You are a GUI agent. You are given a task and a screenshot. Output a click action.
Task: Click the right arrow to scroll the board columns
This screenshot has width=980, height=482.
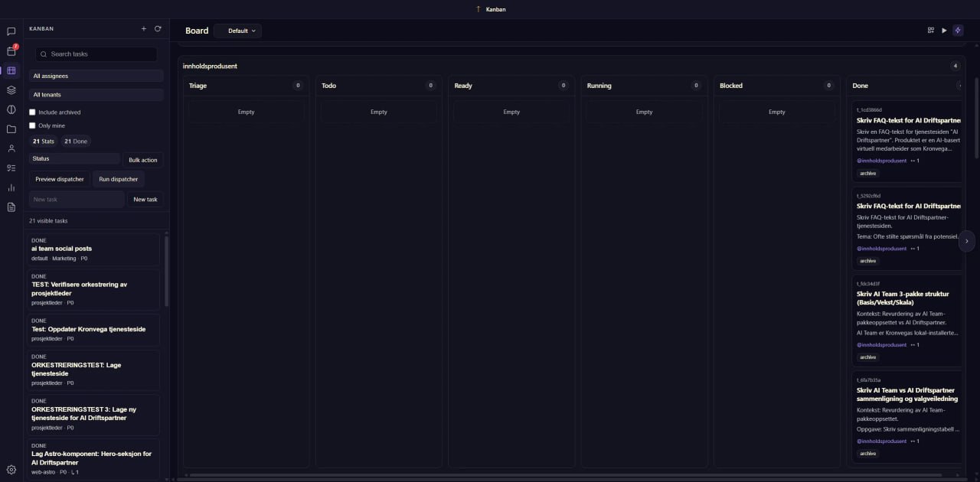point(966,240)
